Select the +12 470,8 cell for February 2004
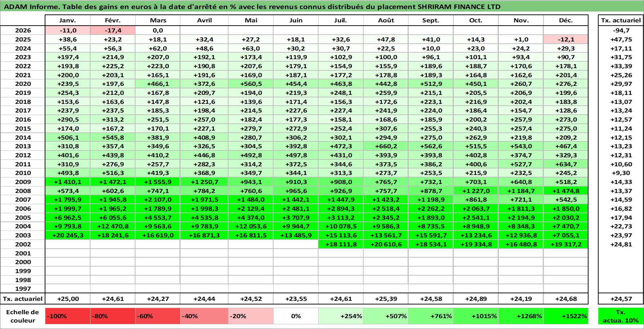Screen dimensions: 644x329 113,226
